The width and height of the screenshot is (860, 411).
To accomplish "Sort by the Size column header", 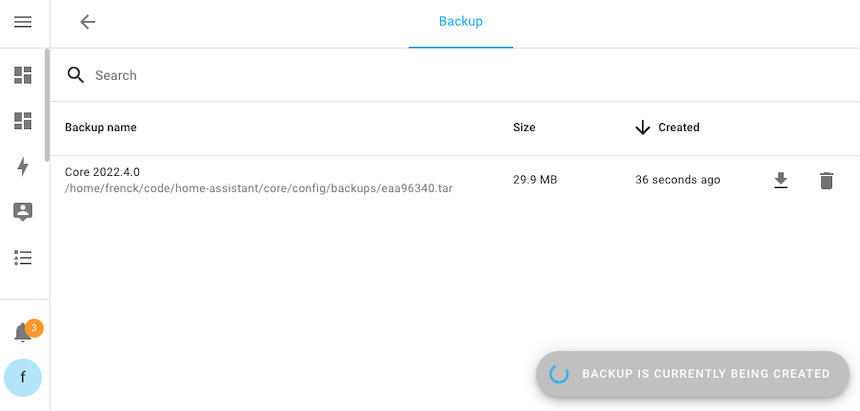I will click(524, 128).
